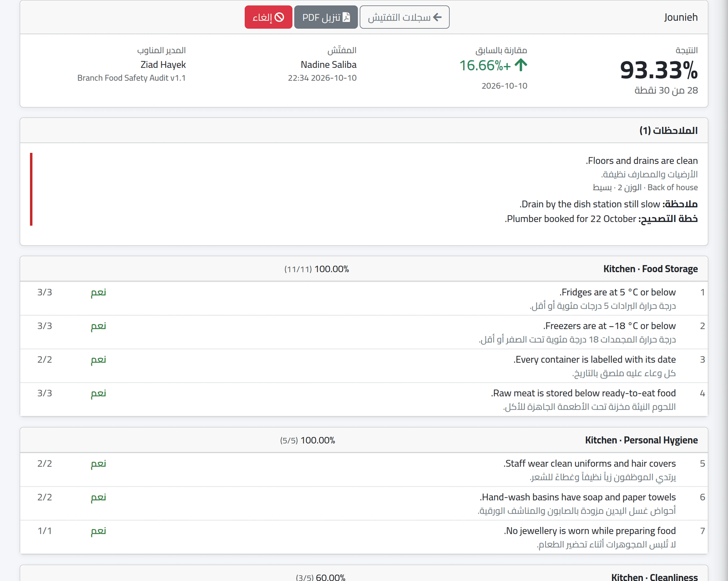
Task: Select the Kitchen · Food Storage section header
Action: (x=364, y=269)
